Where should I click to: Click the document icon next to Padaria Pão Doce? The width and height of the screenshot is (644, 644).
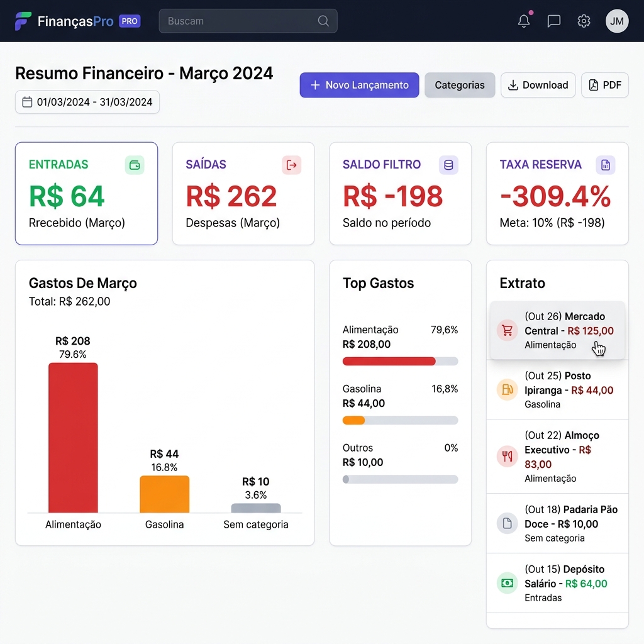coord(507,523)
